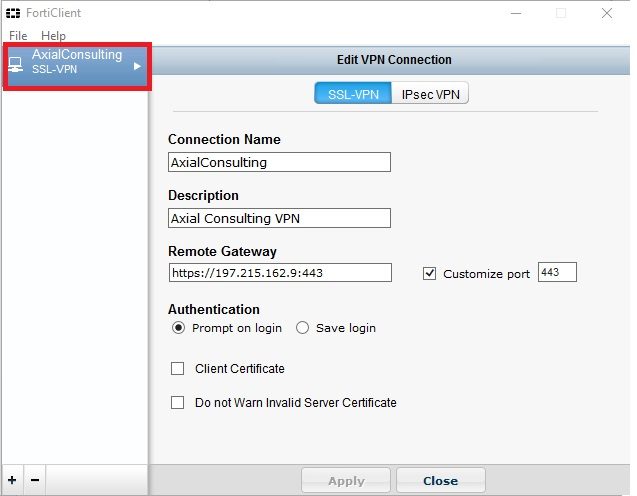Click the Connection Name field
Image resolution: width=637 pixels, height=496 pixels.
point(280,162)
